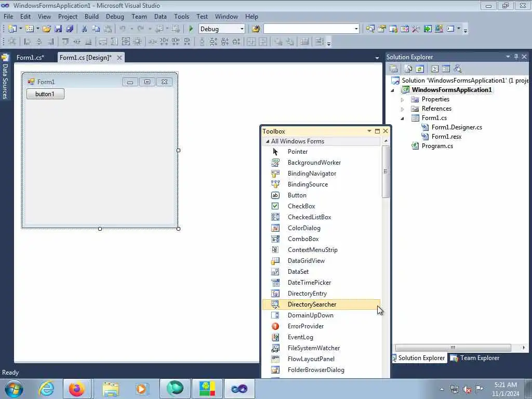This screenshot has width=532, height=399.
Task: Open the Find combo box dropdown arrow
Action: tap(356, 29)
